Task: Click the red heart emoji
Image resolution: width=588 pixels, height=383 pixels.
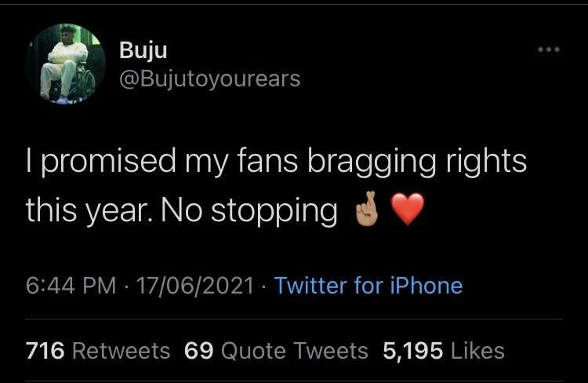Action: coord(408,209)
